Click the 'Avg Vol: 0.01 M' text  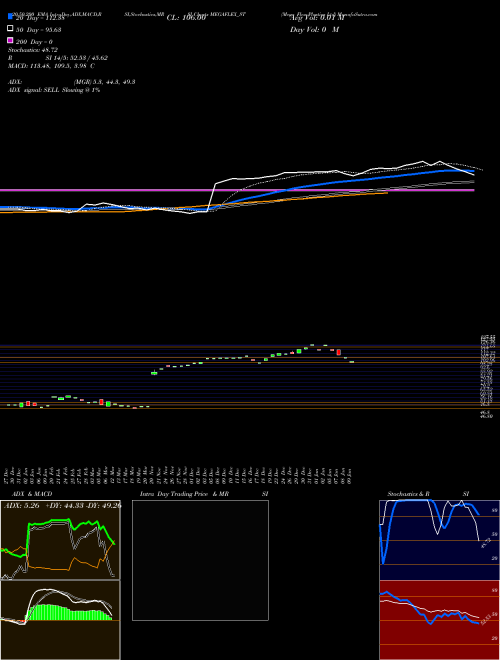(317, 18)
